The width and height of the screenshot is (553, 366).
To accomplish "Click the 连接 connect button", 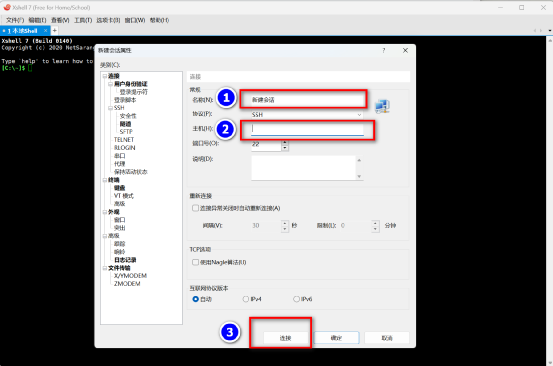I will click(285, 338).
